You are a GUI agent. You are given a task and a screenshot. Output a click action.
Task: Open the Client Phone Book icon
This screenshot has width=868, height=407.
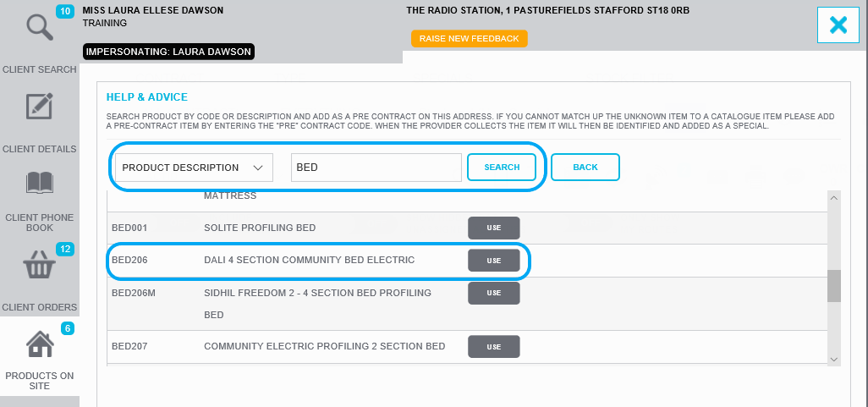[x=40, y=183]
